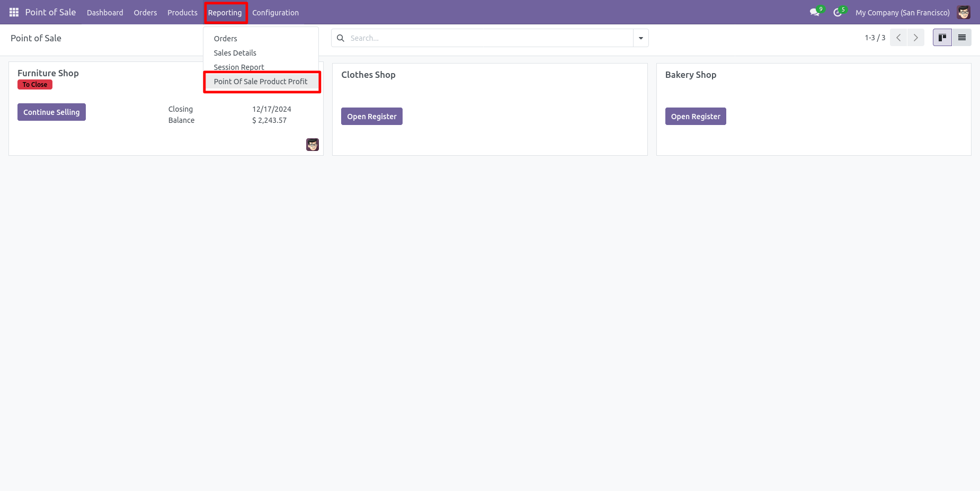Click the Balance label on Furniture Shop
The width and height of the screenshot is (980, 491).
point(181,120)
